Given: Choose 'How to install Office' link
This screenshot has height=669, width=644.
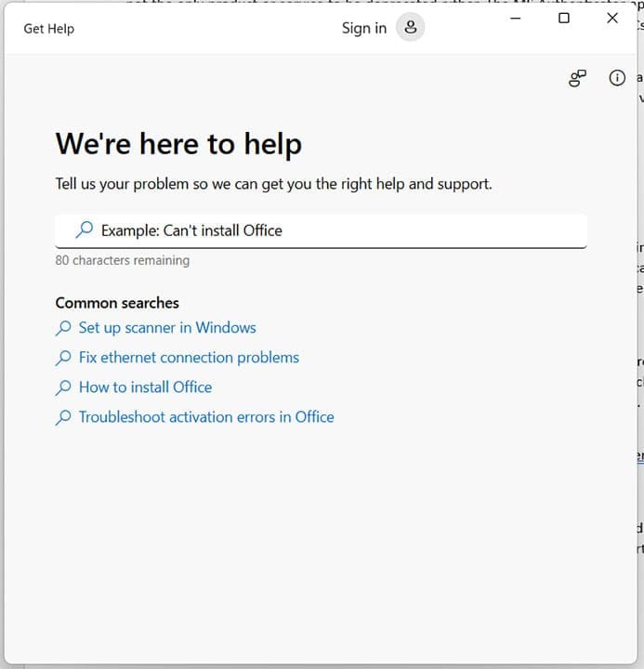Looking at the screenshot, I should [145, 387].
